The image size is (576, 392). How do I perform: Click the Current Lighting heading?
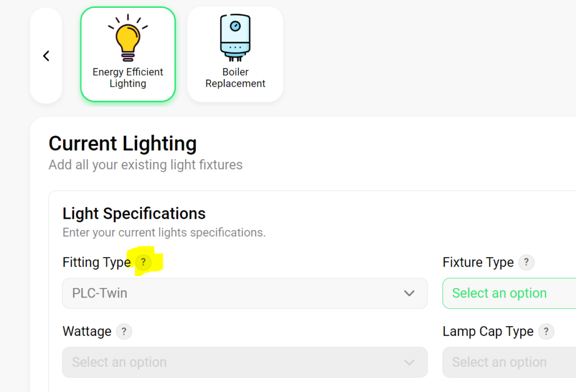click(x=123, y=143)
